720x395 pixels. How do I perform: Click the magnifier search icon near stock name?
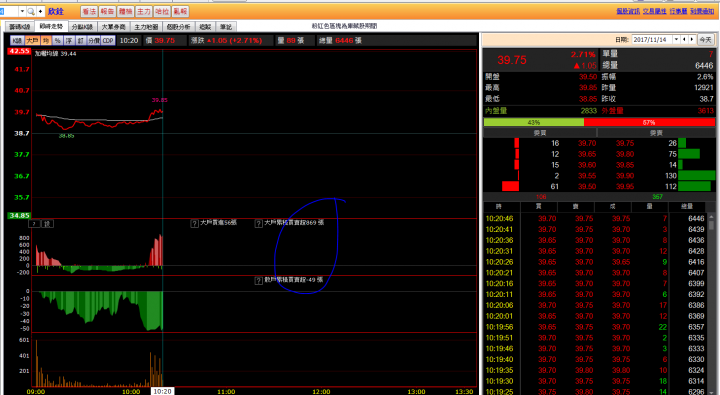[x=31, y=11]
